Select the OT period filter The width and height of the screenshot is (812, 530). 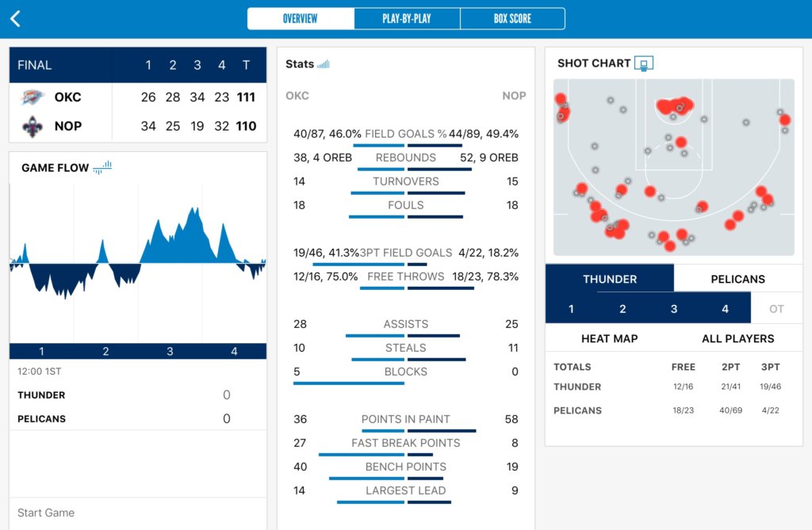[x=776, y=309]
